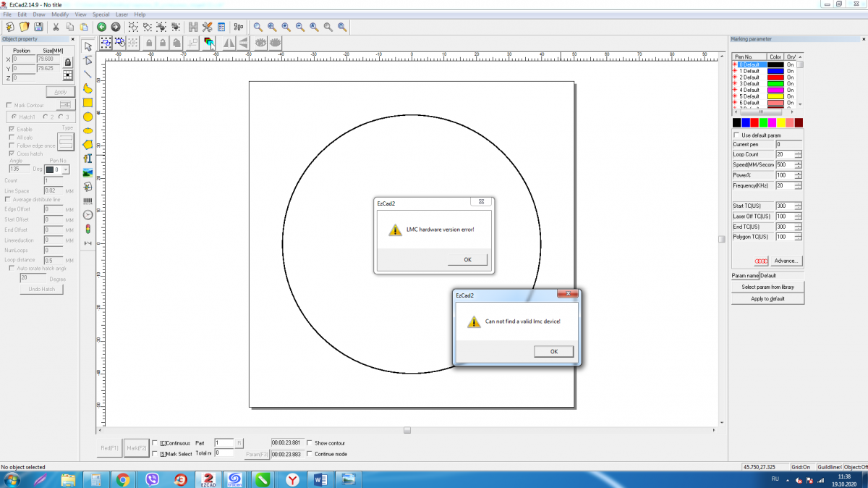Screen dimensions: 868x488
Task: Open the Laser menu
Action: [122, 14]
